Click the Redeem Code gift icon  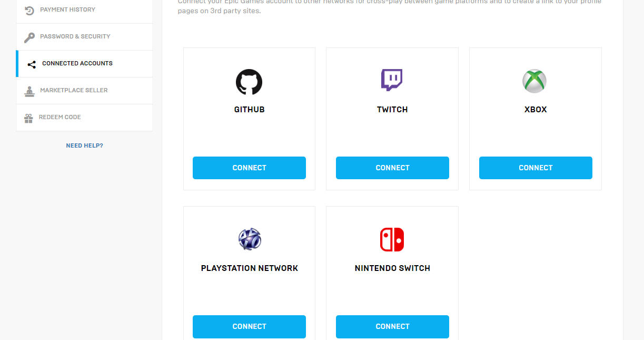pos(28,118)
